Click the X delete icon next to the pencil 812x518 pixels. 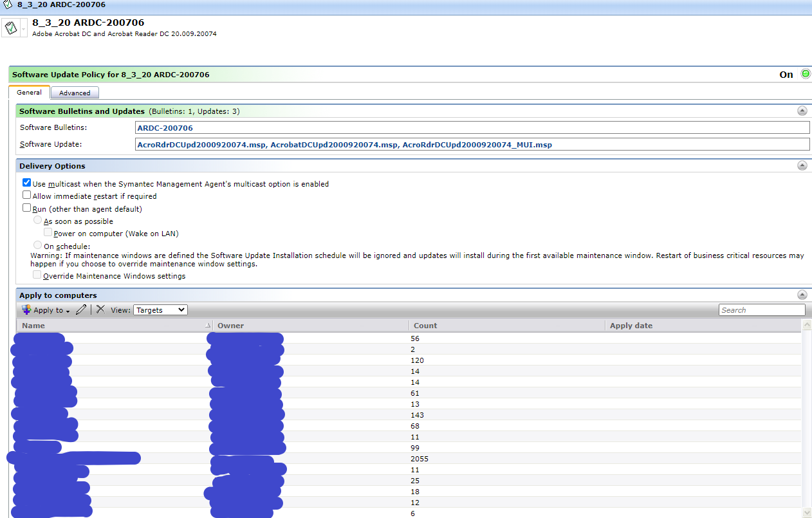[99, 310]
